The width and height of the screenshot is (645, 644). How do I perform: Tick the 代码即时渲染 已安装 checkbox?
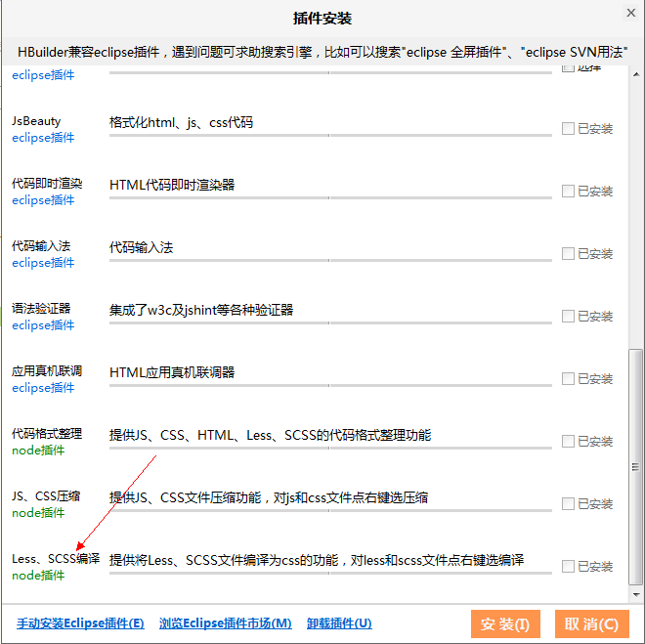(568, 191)
